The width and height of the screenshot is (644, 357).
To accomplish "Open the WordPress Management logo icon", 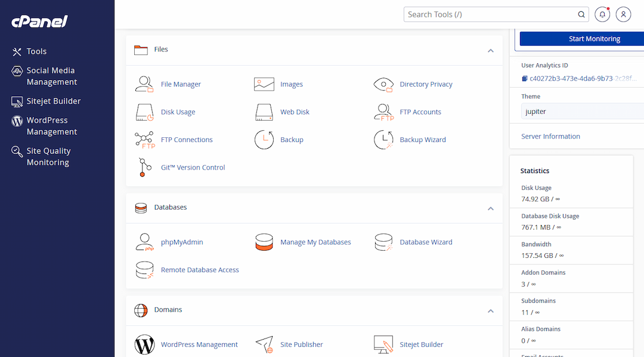I will coord(144,344).
